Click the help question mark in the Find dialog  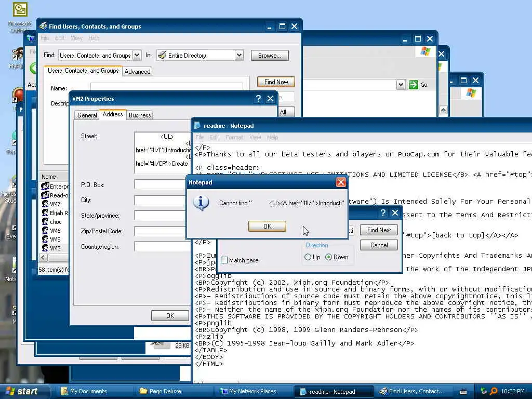(383, 212)
